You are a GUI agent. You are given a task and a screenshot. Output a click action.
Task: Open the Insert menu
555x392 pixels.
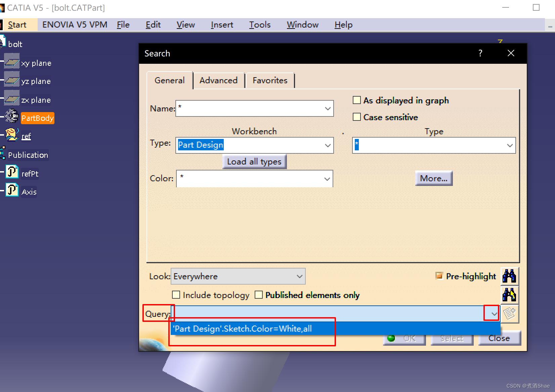click(222, 25)
